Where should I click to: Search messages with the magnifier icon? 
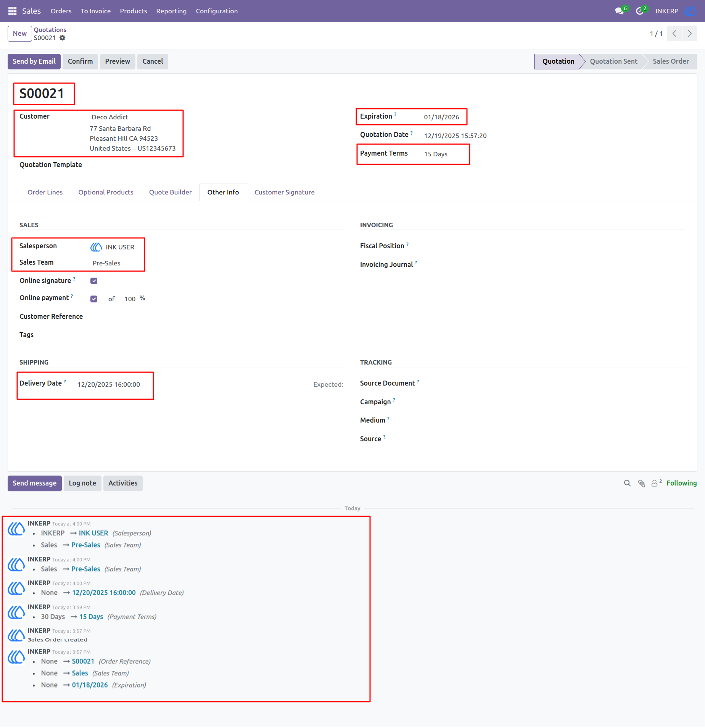coord(627,483)
